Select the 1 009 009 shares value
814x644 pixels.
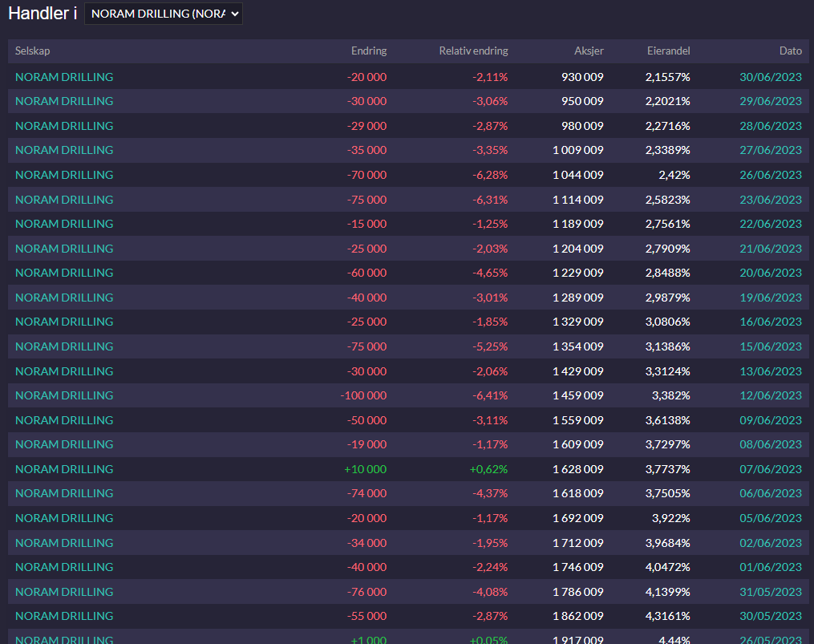tap(577, 150)
